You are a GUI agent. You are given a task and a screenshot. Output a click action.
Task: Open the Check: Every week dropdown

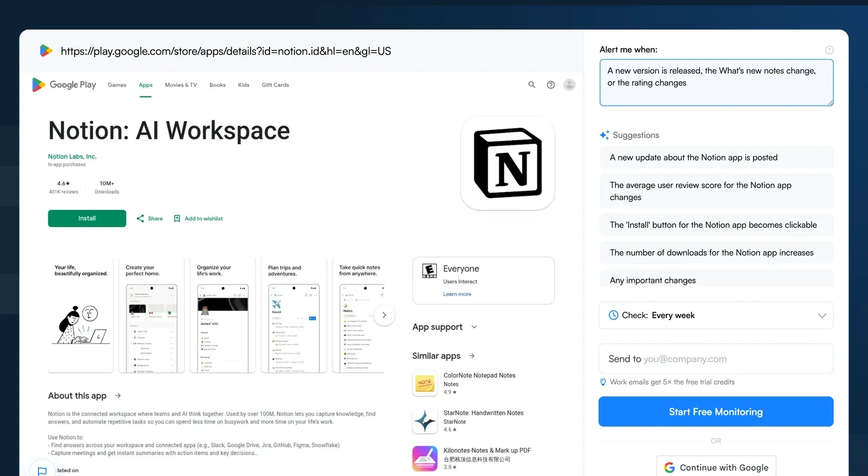(x=716, y=315)
